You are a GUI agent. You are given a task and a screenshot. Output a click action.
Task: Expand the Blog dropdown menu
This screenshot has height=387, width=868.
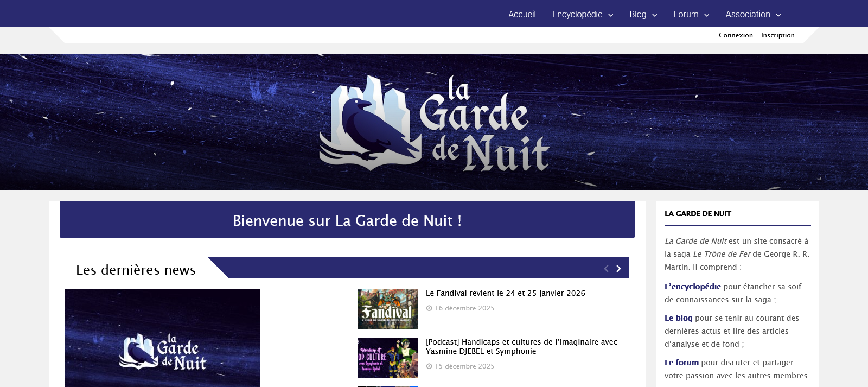643,15
